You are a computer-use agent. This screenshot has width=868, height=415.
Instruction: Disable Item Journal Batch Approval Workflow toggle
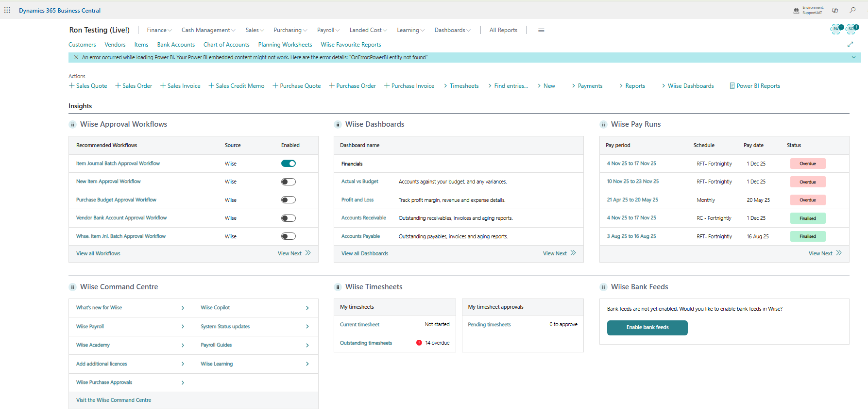pos(289,164)
